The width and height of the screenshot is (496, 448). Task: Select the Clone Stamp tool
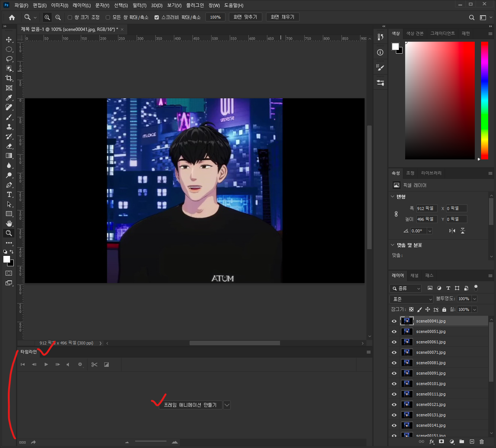click(x=9, y=127)
